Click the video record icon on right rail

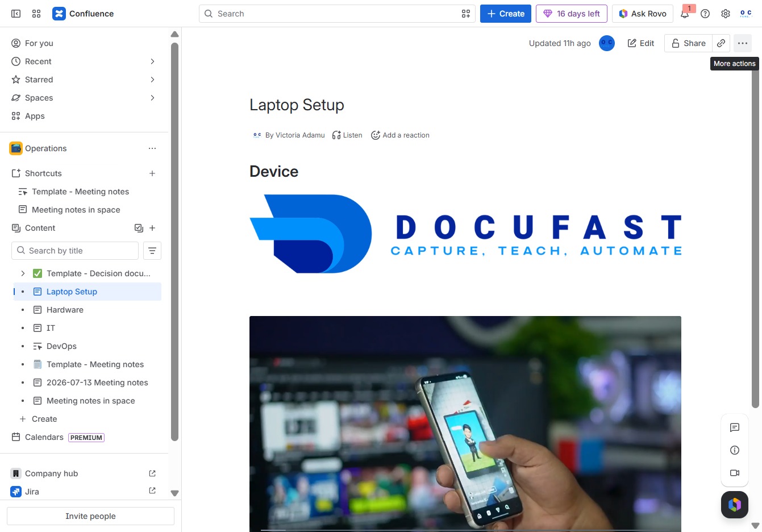click(735, 473)
